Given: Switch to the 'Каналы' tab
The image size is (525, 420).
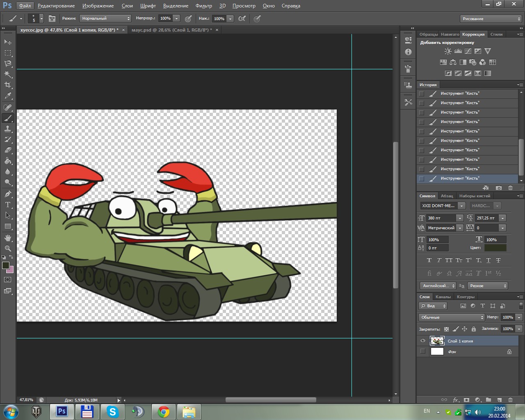Looking at the screenshot, I should click(443, 297).
